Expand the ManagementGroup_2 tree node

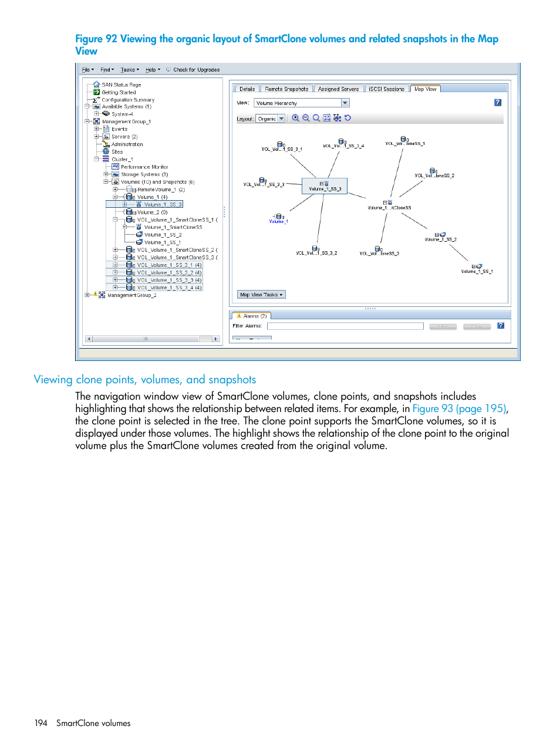(x=87, y=295)
